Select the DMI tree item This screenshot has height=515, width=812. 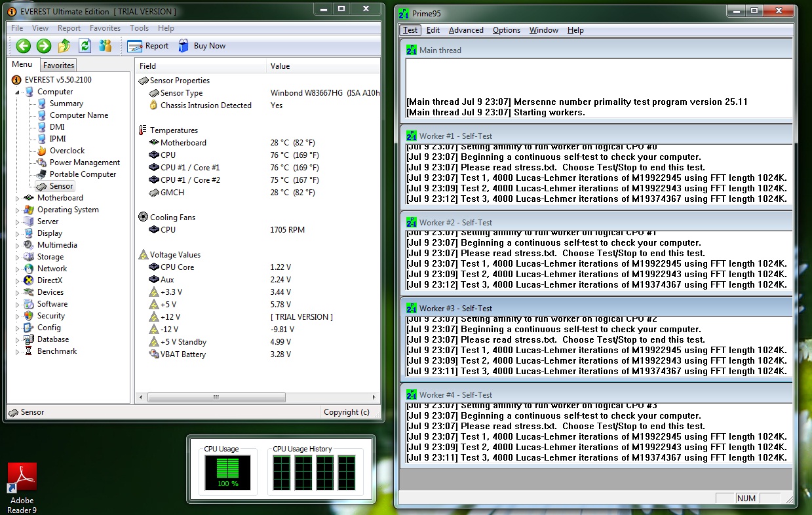[x=57, y=127]
